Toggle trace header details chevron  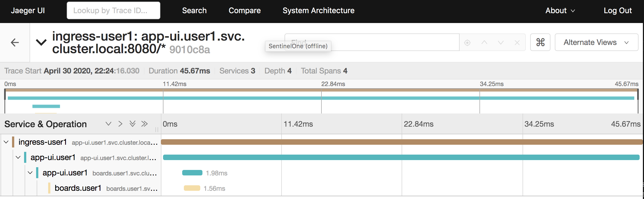pyautogui.click(x=41, y=42)
